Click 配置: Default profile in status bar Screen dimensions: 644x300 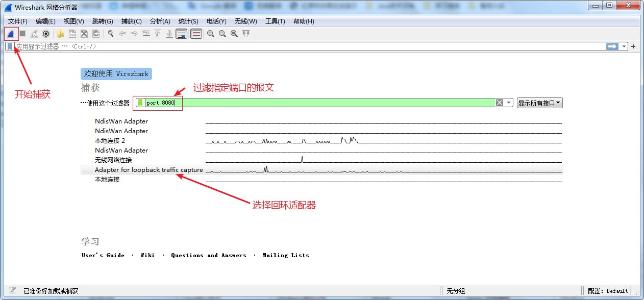point(608,291)
